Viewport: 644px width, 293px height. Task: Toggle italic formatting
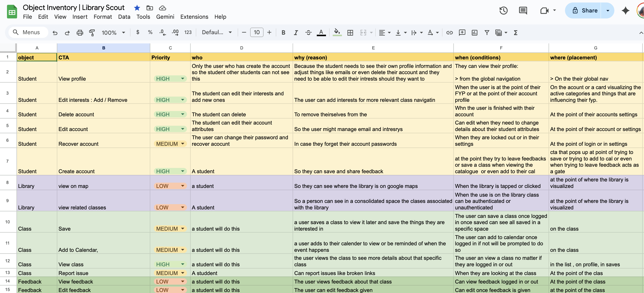(296, 32)
